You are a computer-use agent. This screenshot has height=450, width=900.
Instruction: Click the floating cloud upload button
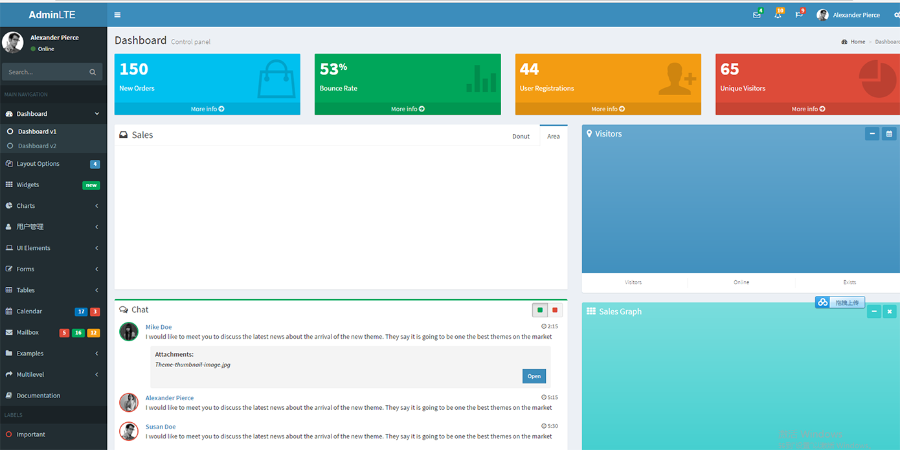(x=840, y=302)
